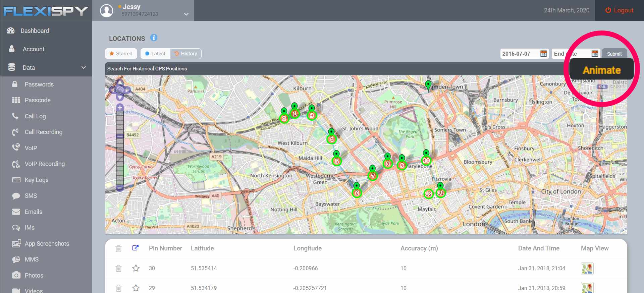Switch to the Latest tab
644x293 pixels.
[x=155, y=54]
